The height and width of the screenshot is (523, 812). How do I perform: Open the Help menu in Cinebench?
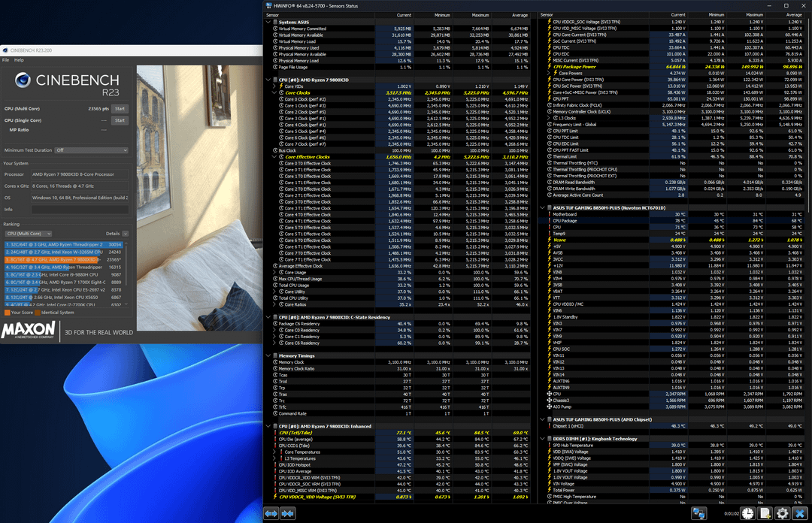(19, 60)
